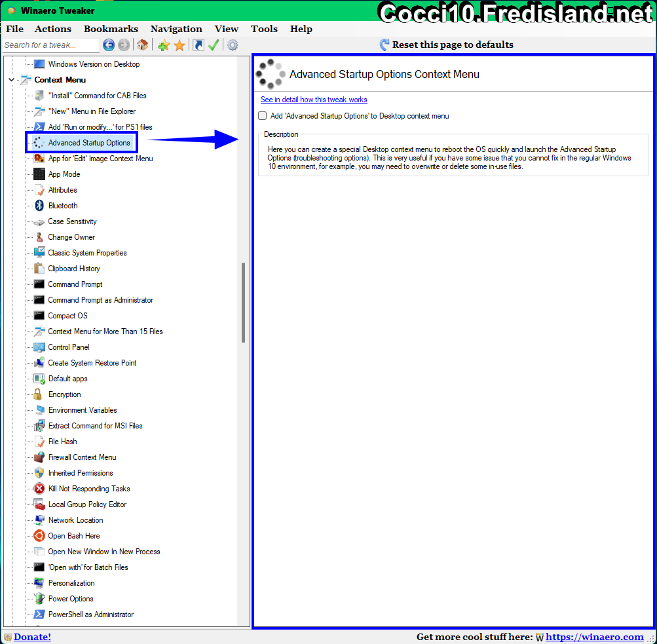
Task: Click the Network Location icon
Action: click(39, 520)
